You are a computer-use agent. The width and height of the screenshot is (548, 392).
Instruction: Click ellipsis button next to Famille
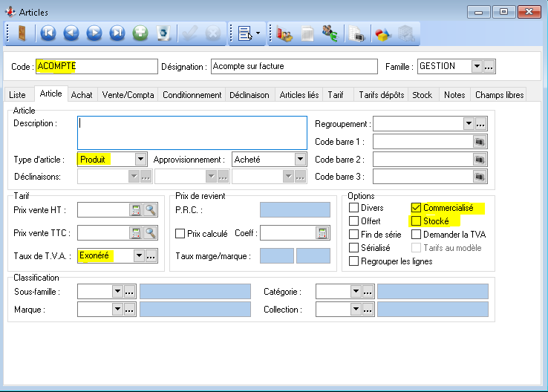point(489,67)
